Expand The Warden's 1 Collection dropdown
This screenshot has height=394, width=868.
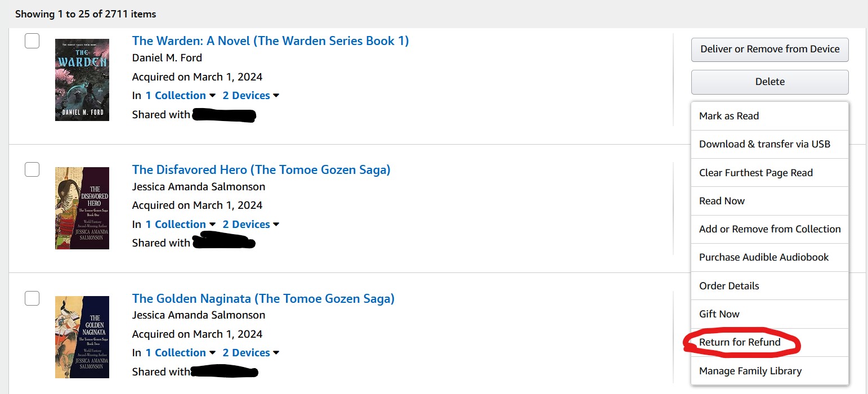(180, 96)
